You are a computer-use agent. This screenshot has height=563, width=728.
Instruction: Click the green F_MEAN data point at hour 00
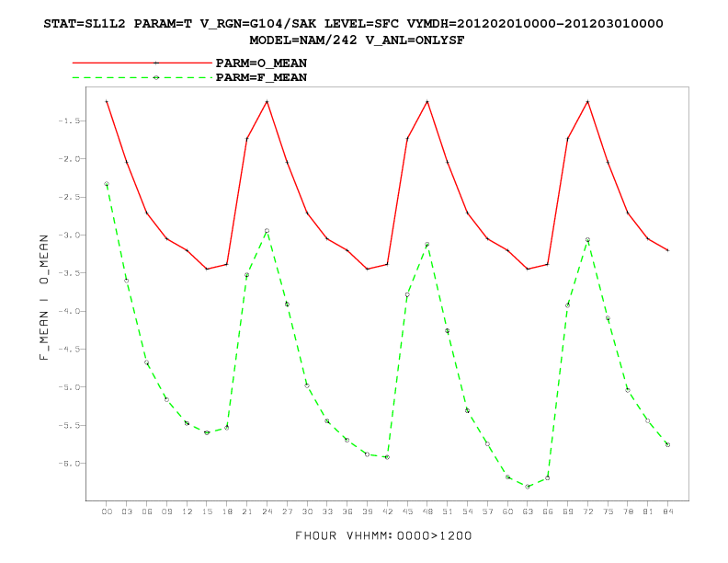[107, 184]
